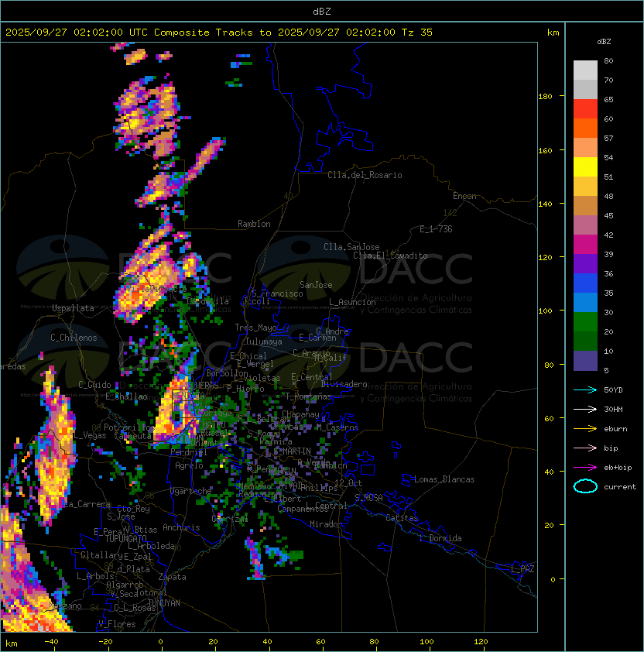The image size is (644, 652).
Task: Click the 'Encon' map label
Action: 464,196
